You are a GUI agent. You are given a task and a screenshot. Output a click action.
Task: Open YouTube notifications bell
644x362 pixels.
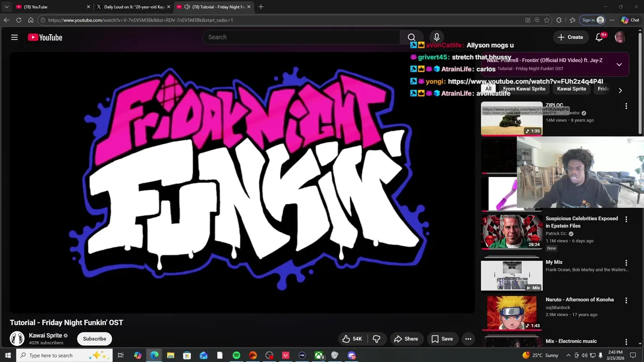(599, 37)
